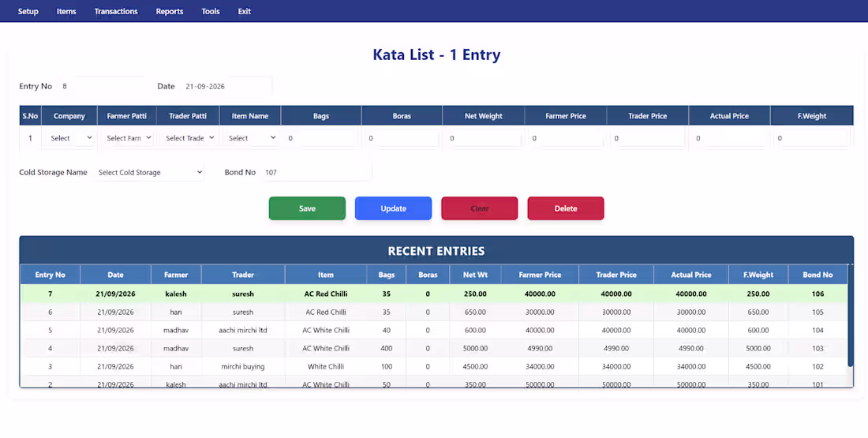Viewport: 868px width, 438px height.
Task: Focus the Entry No field
Action: pyautogui.click(x=101, y=86)
